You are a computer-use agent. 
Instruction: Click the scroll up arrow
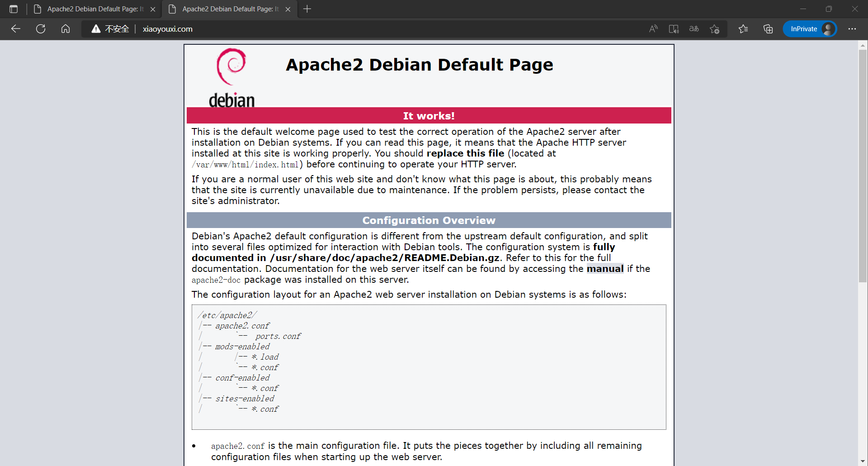pos(863,45)
